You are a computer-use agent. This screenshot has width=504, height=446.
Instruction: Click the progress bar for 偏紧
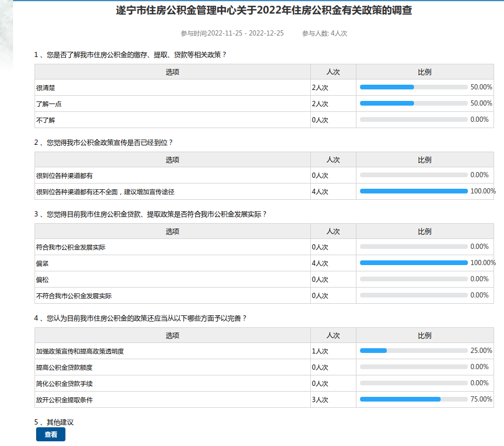413,263
